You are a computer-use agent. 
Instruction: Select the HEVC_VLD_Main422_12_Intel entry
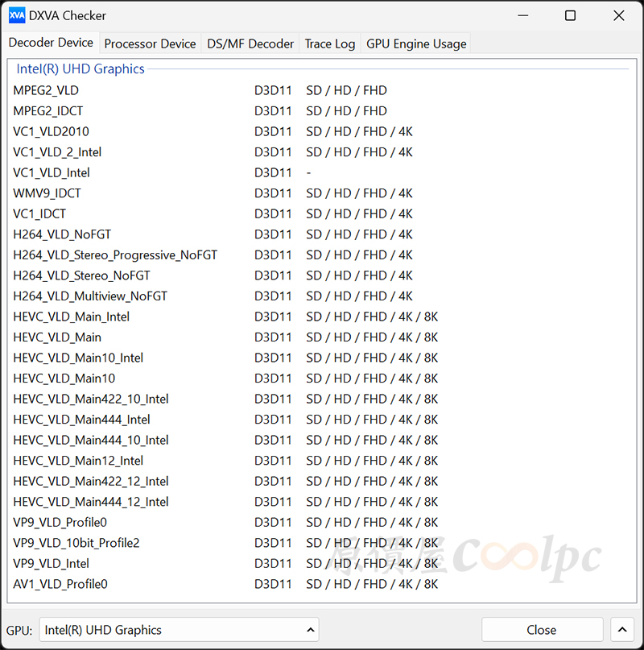click(x=321, y=482)
